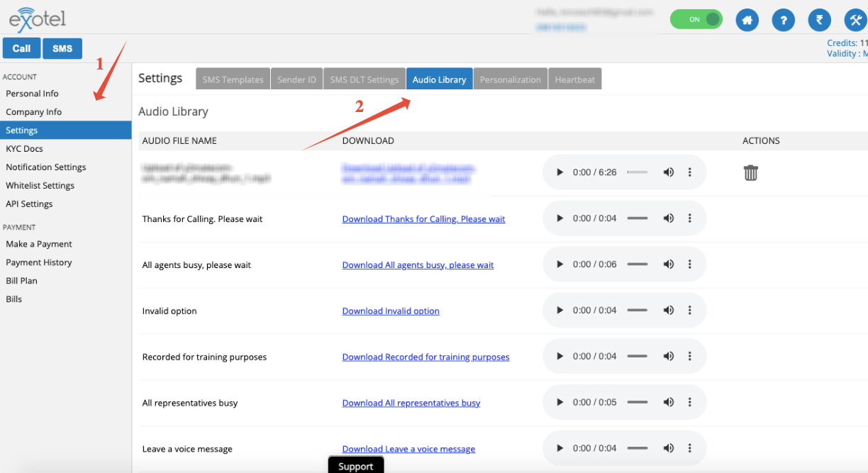Mute the 'All agents busy, please wait' audio

668,265
